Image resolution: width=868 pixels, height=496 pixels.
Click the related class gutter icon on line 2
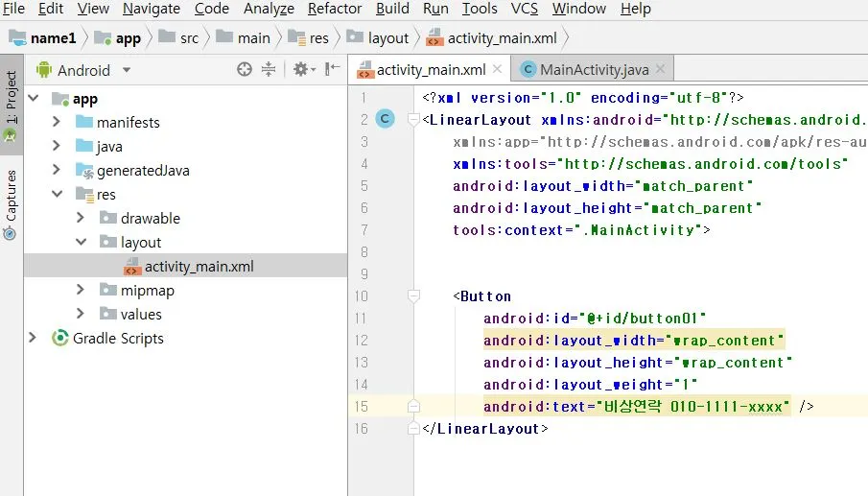point(385,119)
